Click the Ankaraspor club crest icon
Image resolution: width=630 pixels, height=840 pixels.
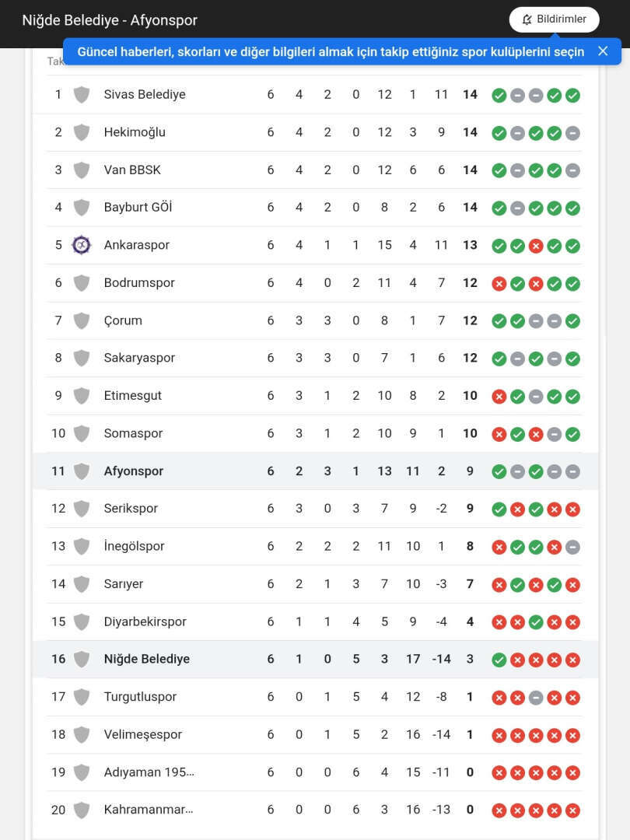click(x=81, y=245)
